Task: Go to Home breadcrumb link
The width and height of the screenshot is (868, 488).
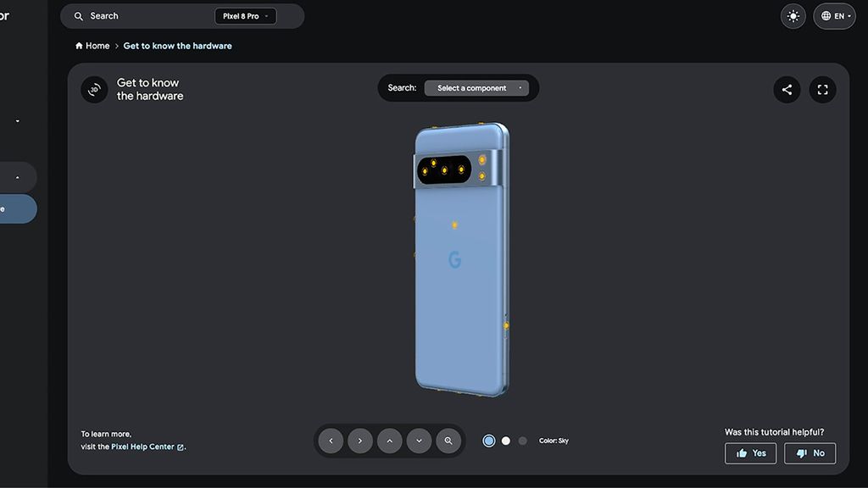Action: (92, 46)
